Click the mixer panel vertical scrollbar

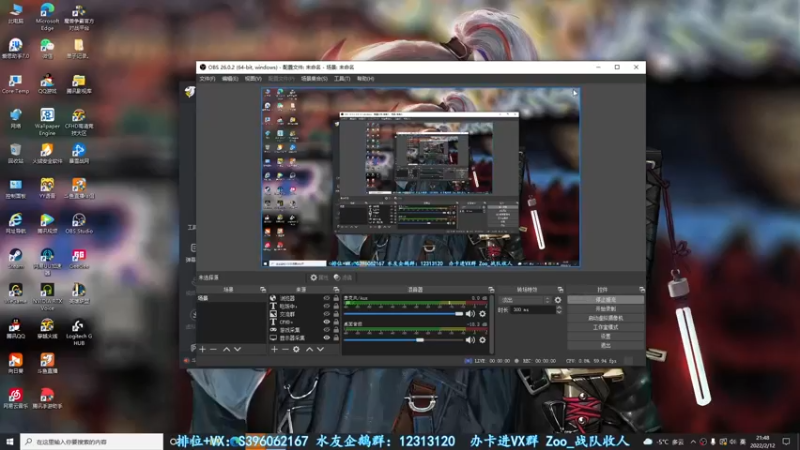click(x=491, y=324)
